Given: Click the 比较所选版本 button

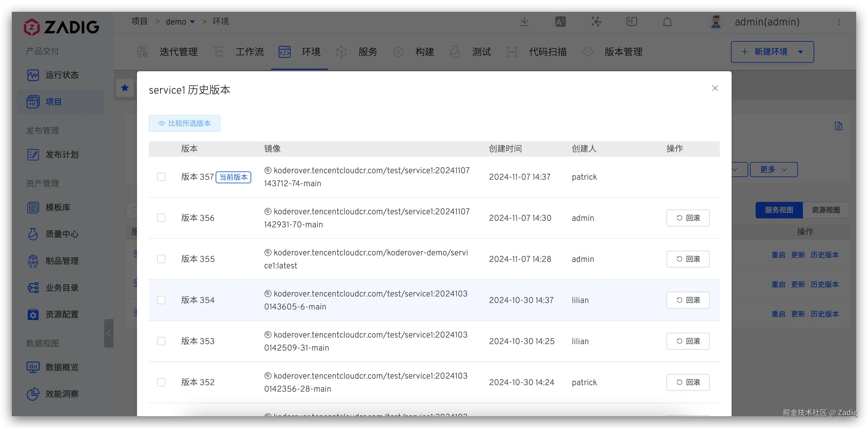Looking at the screenshot, I should click(x=184, y=123).
